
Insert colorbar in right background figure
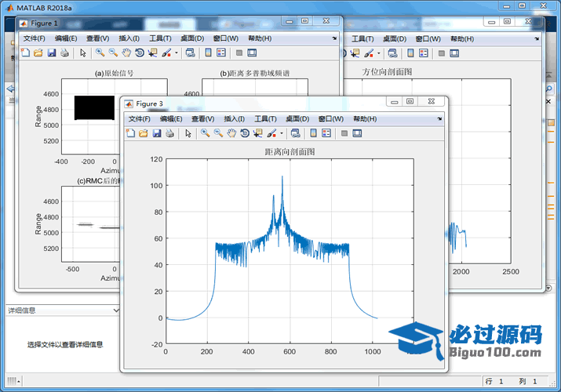410,53
